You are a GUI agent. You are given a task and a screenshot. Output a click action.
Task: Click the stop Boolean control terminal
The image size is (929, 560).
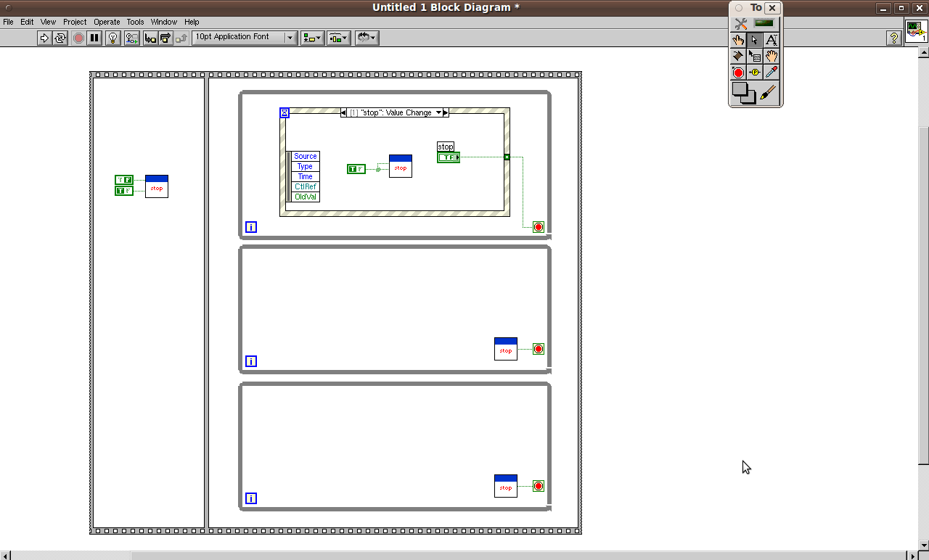pos(449,157)
